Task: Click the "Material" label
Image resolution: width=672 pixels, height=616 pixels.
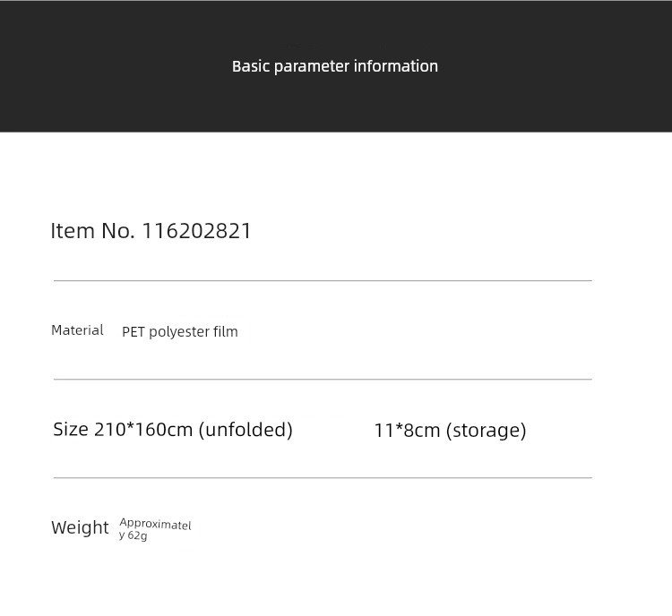Action: (x=77, y=330)
